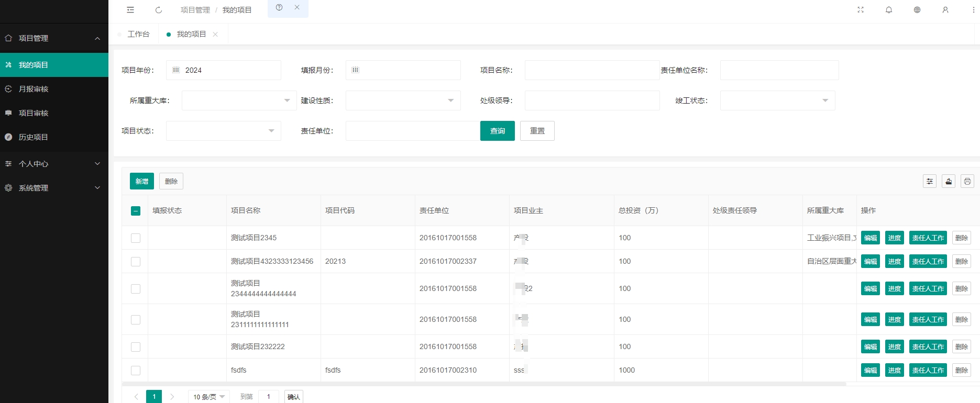Open 月报审核 in the sidebar
This screenshot has height=403, width=980.
click(54, 89)
